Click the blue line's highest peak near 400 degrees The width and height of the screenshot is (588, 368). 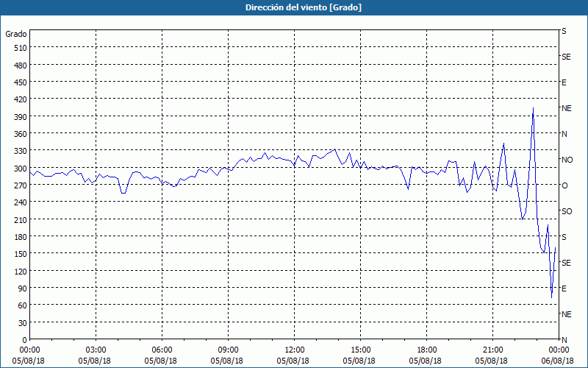coord(533,108)
